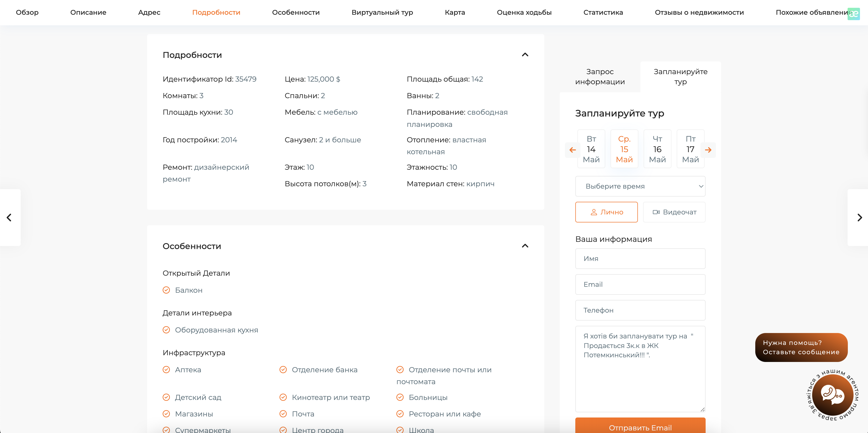Select the Лично tour type
The image size is (868, 433).
[606, 212]
